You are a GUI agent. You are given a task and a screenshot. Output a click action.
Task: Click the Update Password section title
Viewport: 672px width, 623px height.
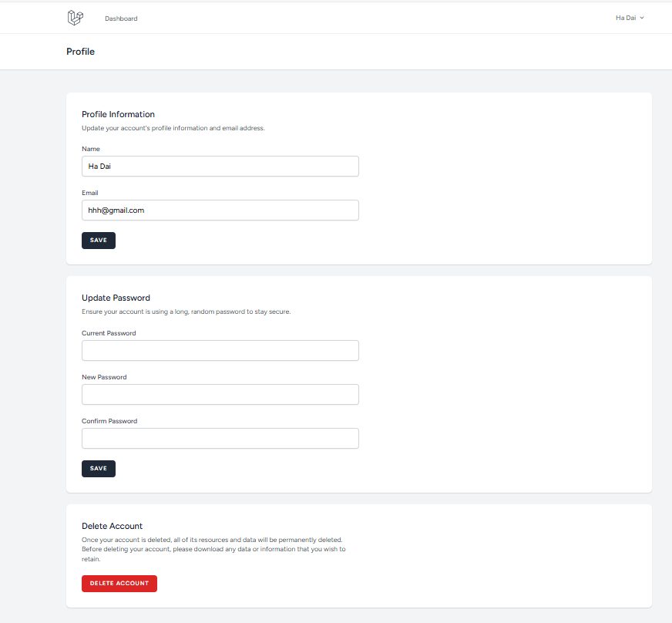(x=116, y=298)
